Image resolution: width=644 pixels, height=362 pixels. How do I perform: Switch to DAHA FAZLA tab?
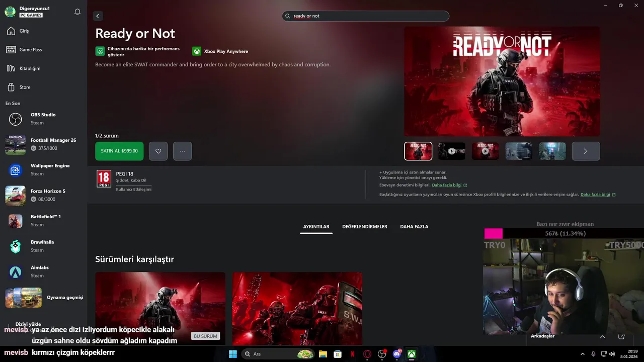414,227
